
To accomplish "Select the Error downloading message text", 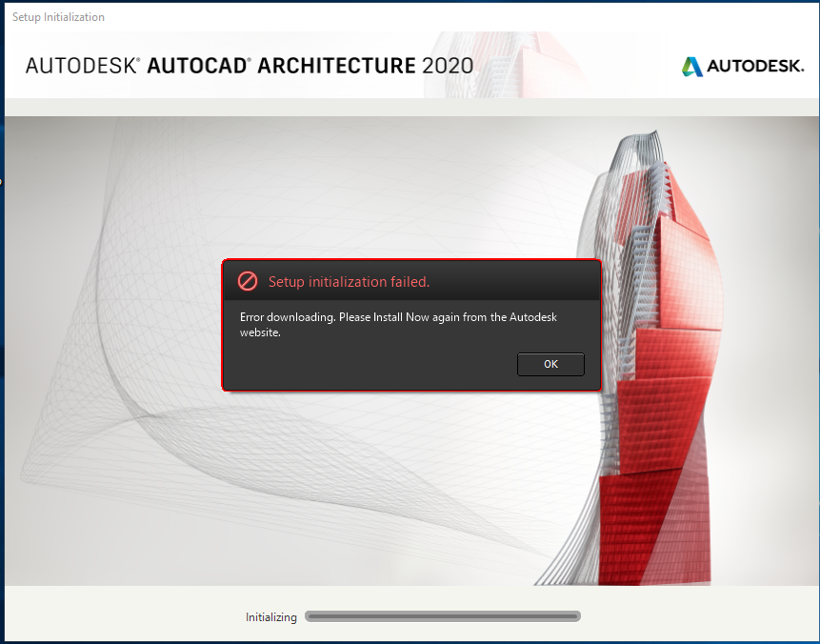I will 400,324.
